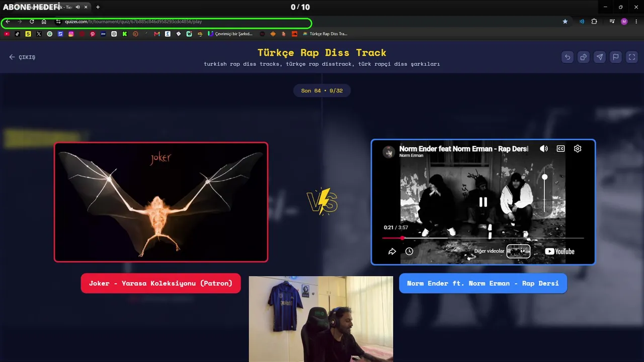Share the quiz with the paper-plane button

click(x=600, y=57)
